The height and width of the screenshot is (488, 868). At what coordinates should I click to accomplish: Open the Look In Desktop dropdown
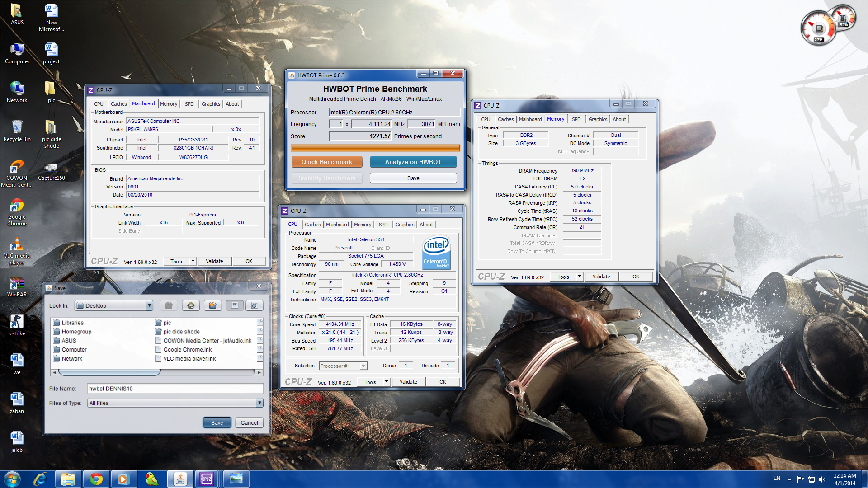click(x=149, y=306)
